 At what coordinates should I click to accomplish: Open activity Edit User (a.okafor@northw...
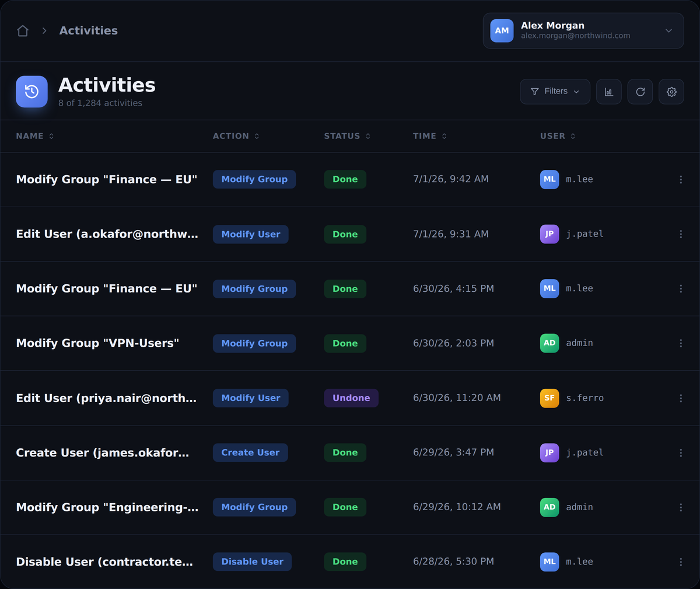[107, 234]
